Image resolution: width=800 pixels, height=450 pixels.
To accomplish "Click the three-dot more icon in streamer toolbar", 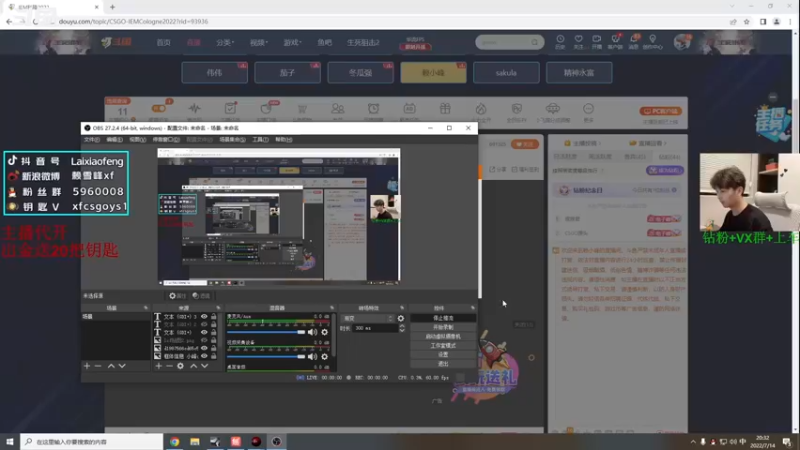I will 588,109.
